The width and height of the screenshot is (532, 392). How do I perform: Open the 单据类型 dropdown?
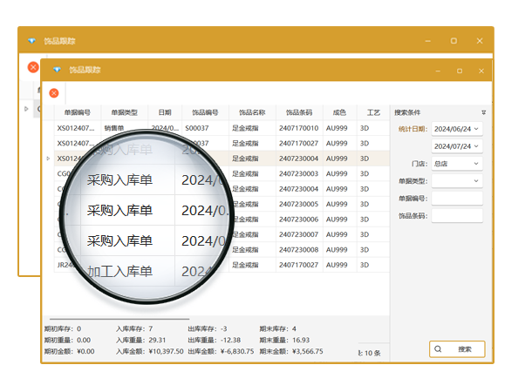click(476, 181)
